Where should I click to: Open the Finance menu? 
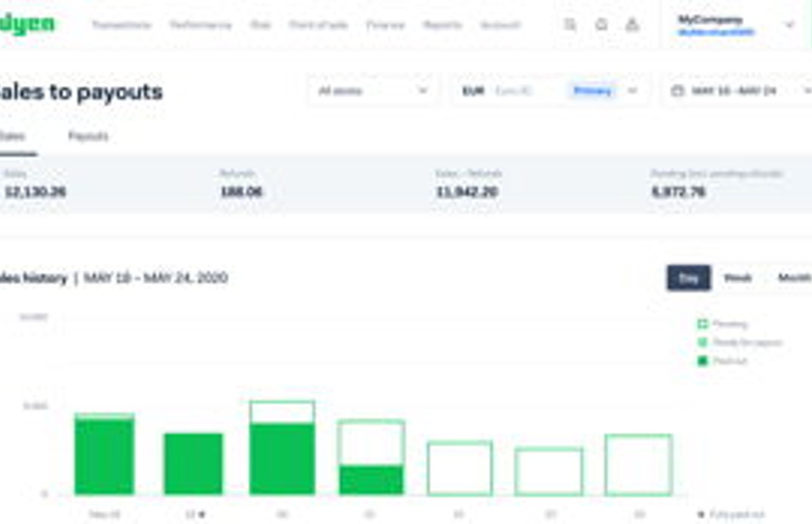coord(385,25)
